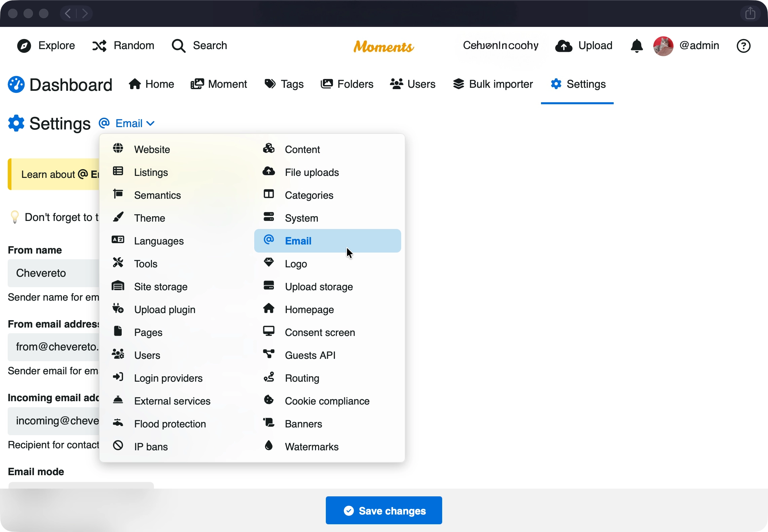This screenshot has height=532, width=768.
Task: Open Guests API settings
Action: (x=310, y=355)
